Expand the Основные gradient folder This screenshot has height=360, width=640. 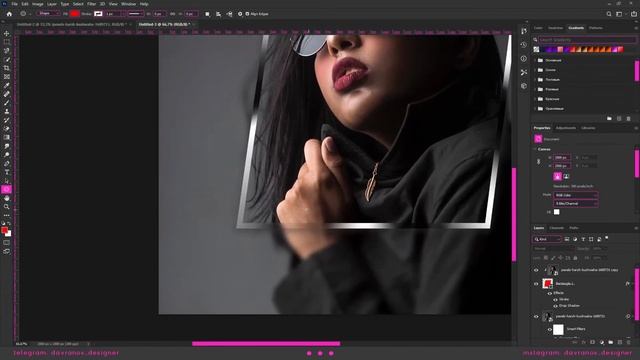535,60
